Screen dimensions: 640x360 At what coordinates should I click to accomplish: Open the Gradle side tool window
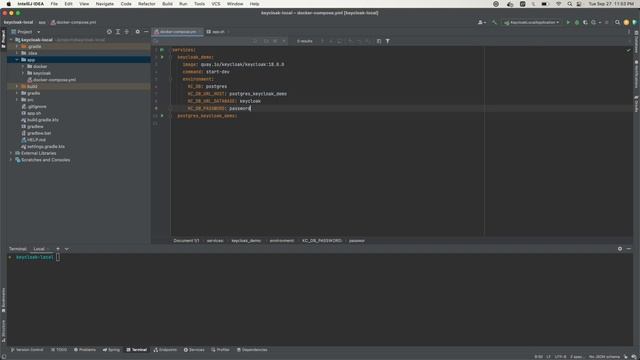pyautogui.click(x=636, y=104)
